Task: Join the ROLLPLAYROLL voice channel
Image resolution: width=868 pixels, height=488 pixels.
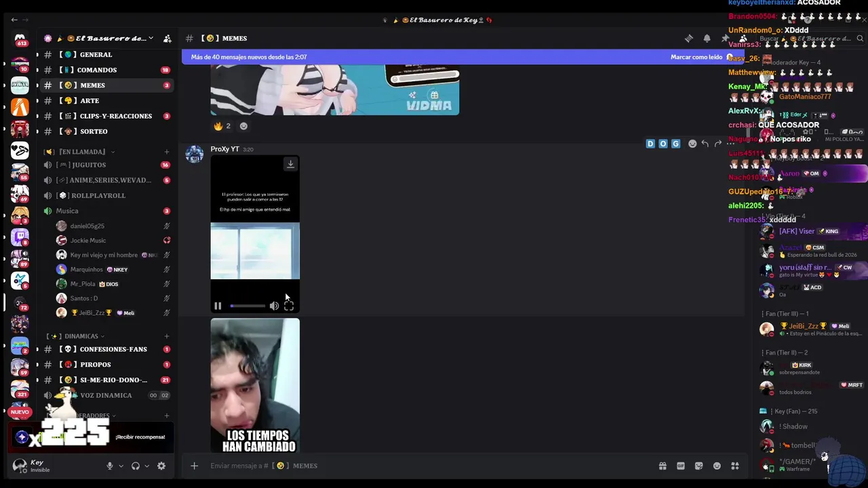Action: click(106, 196)
